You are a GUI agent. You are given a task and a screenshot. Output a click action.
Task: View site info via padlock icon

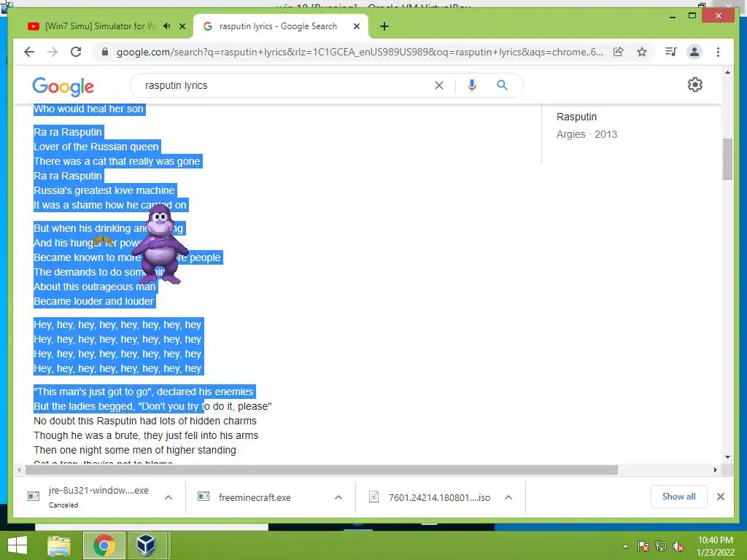(x=105, y=52)
